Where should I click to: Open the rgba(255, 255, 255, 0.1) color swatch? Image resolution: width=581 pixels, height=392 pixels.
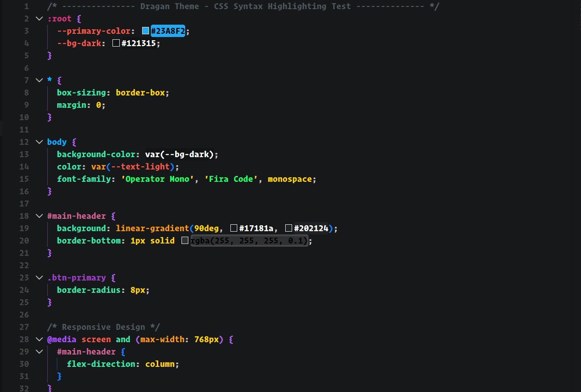click(185, 241)
